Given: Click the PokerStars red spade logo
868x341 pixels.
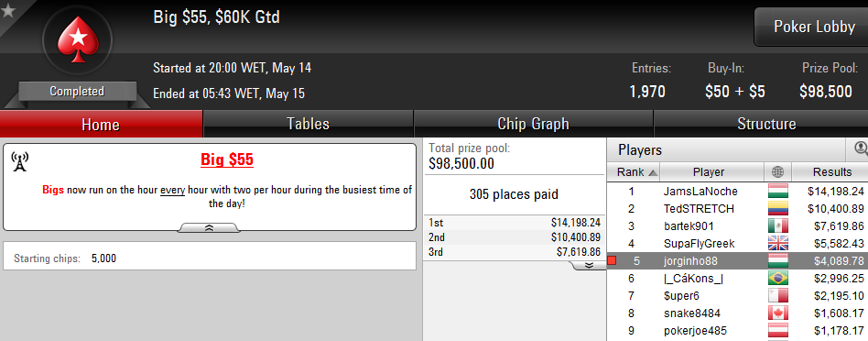Looking at the screenshot, I should (78, 38).
